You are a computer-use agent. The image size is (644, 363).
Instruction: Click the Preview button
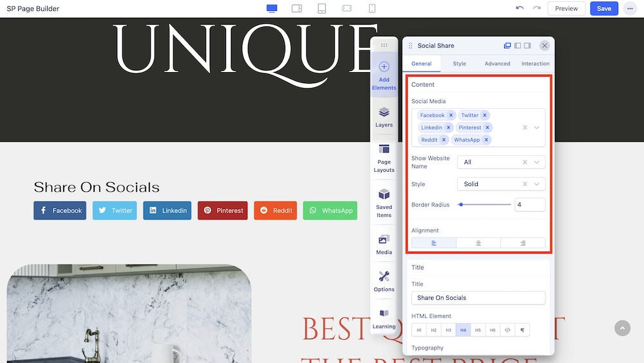(566, 8)
